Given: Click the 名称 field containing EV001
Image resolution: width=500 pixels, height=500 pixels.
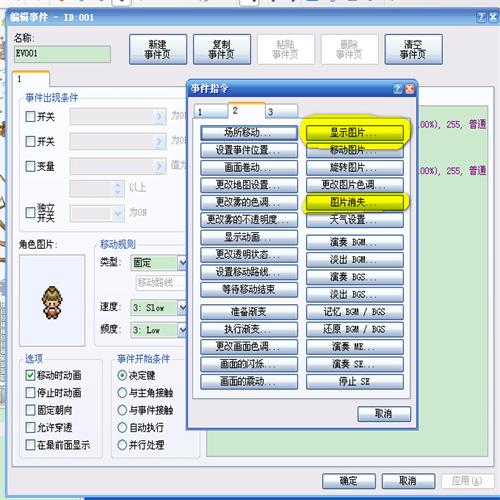Looking at the screenshot, I should 62,54.
